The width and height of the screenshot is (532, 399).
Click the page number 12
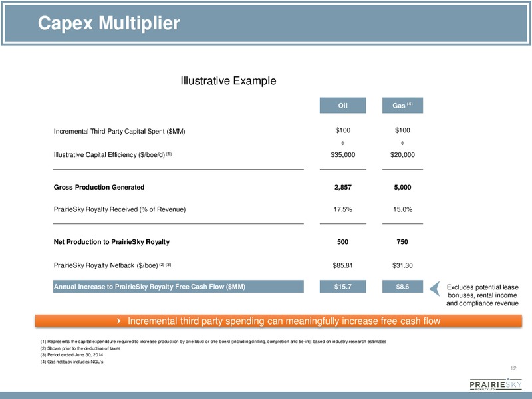(x=513, y=368)
